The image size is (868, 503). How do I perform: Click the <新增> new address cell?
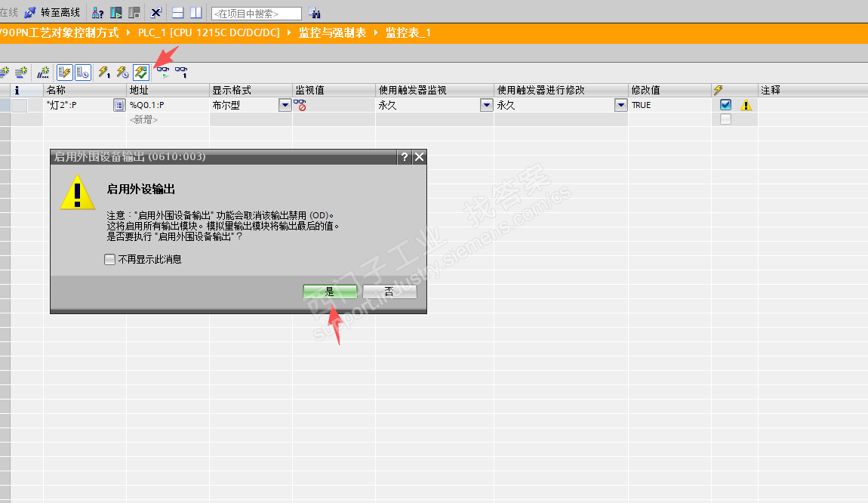pyautogui.click(x=168, y=119)
